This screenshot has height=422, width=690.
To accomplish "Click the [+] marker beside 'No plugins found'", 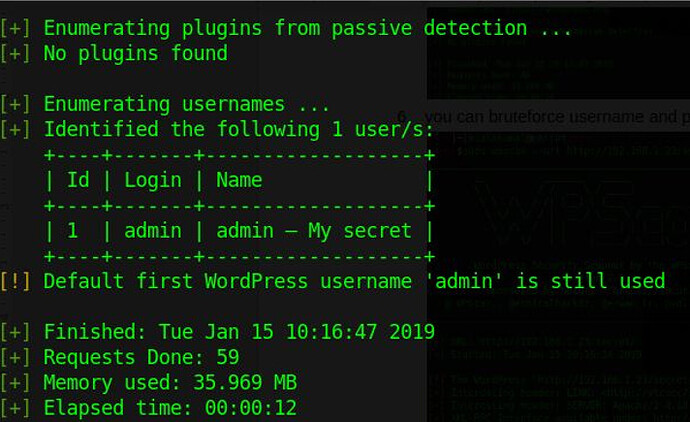I will (15, 53).
